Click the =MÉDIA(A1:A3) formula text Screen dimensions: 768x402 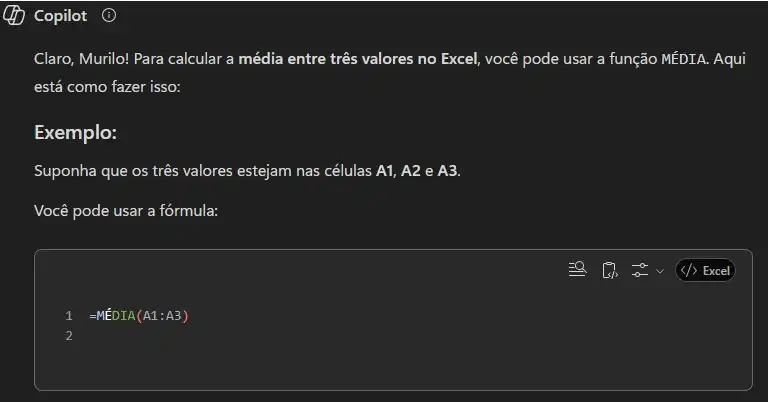coord(139,316)
